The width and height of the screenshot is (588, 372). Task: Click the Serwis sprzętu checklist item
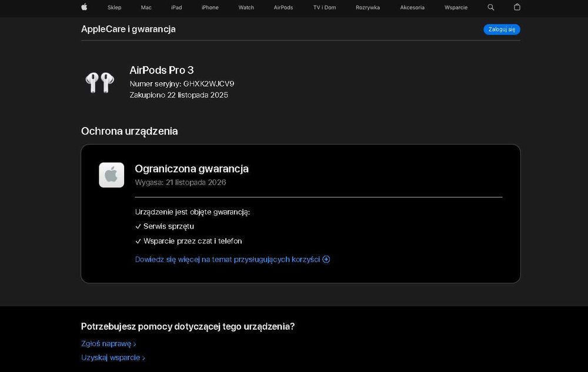pos(165,226)
